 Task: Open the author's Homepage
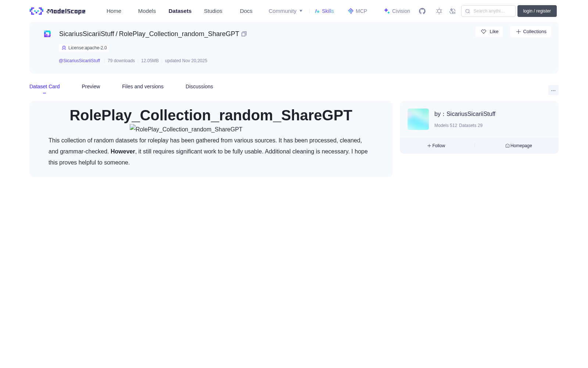(519, 146)
